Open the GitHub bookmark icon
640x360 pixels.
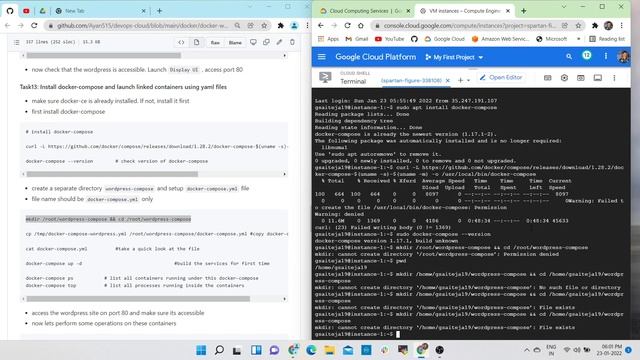[x=414, y=39]
